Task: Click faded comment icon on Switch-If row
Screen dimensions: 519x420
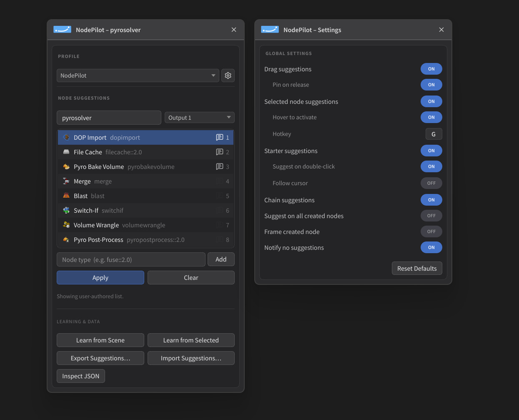Action: coord(220,210)
